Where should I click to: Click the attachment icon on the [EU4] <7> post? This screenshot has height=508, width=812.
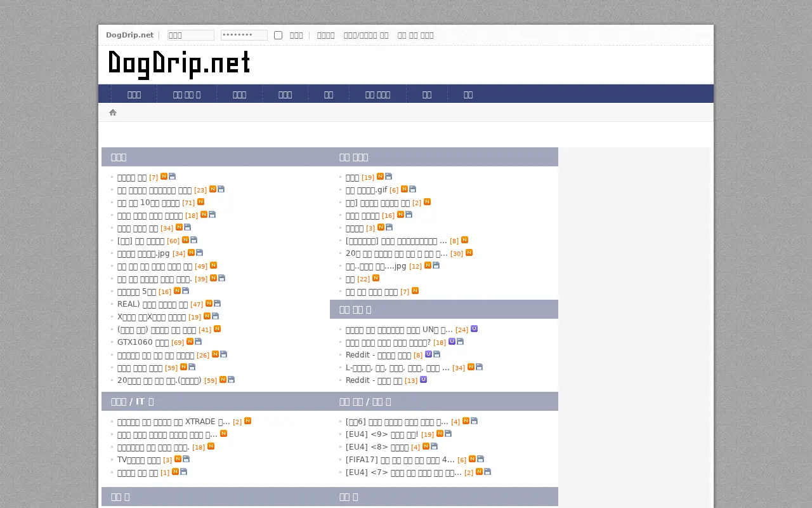487,472
